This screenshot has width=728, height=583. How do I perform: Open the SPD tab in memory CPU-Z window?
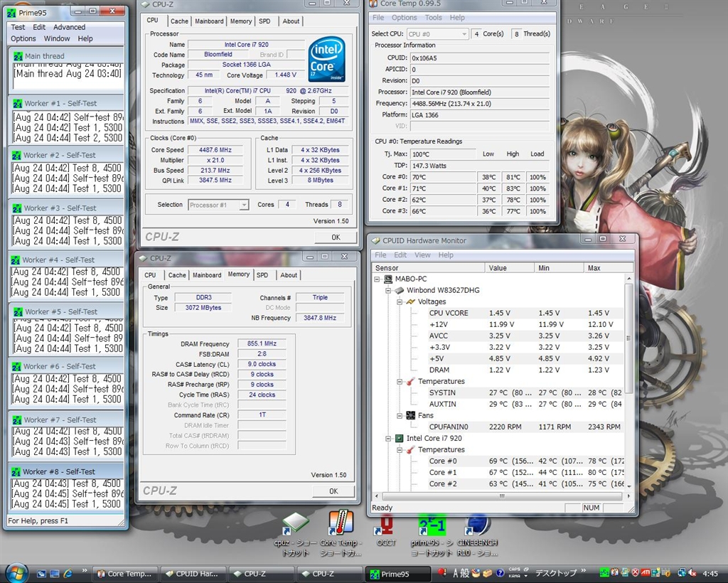[262, 275]
